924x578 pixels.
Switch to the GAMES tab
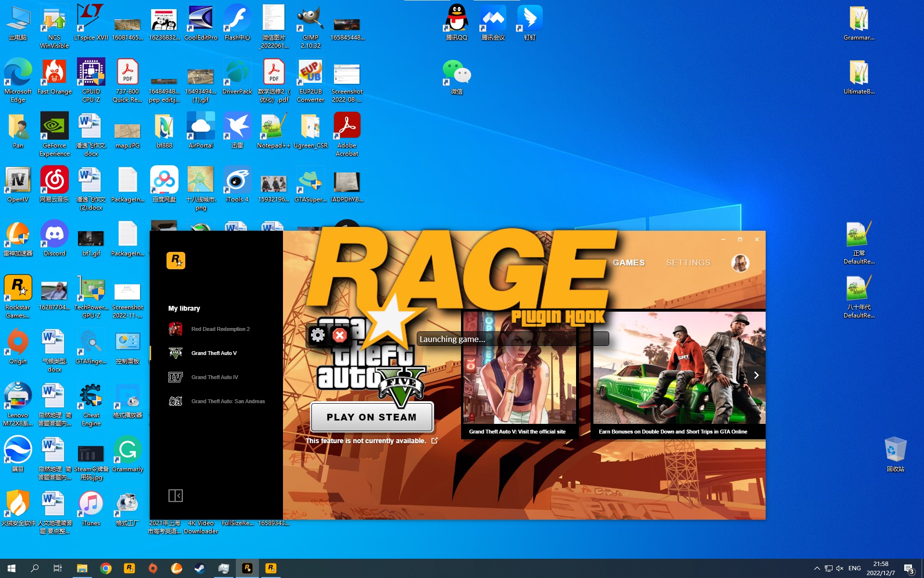click(629, 263)
